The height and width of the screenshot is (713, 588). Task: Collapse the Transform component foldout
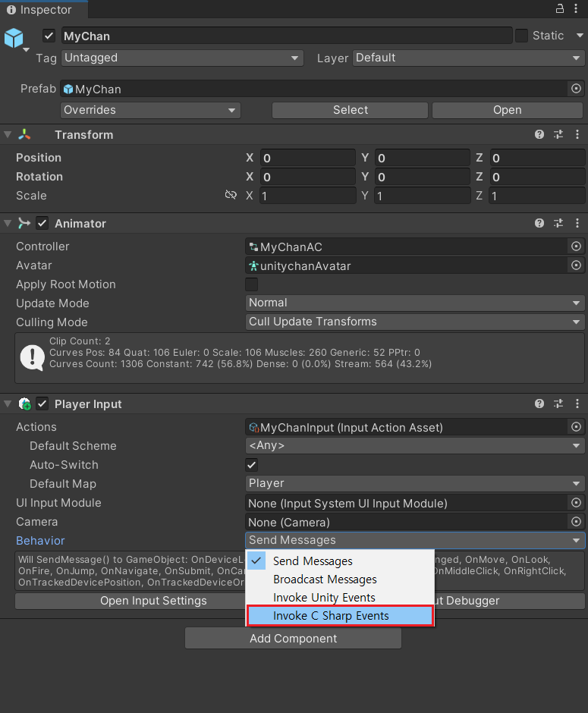click(x=8, y=134)
